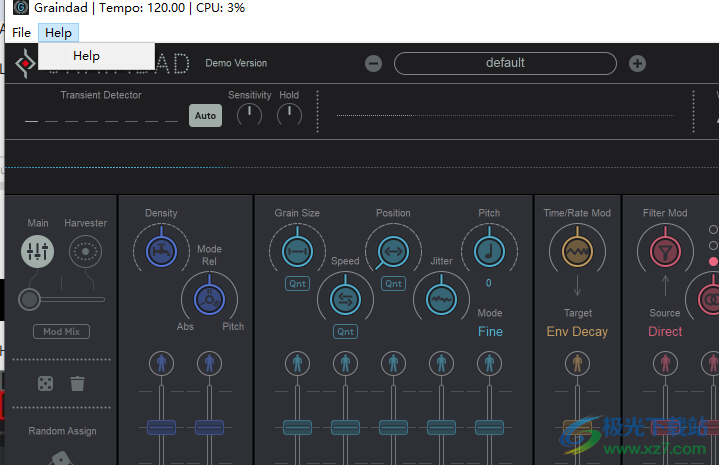Click the Grain Size knob
This screenshot has width=719, height=465.
[x=297, y=250]
